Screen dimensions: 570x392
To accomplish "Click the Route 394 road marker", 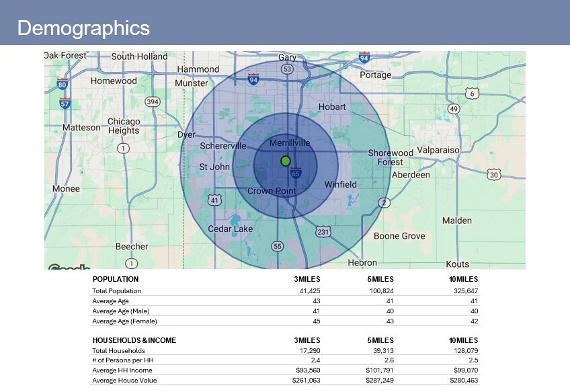I will click(x=153, y=102).
